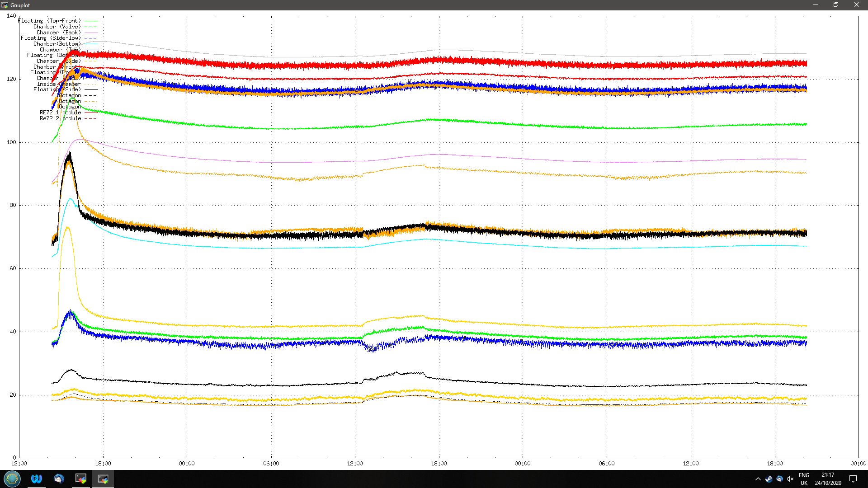
Task: Open the ENG UK language switcher
Action: pyautogui.click(x=804, y=479)
